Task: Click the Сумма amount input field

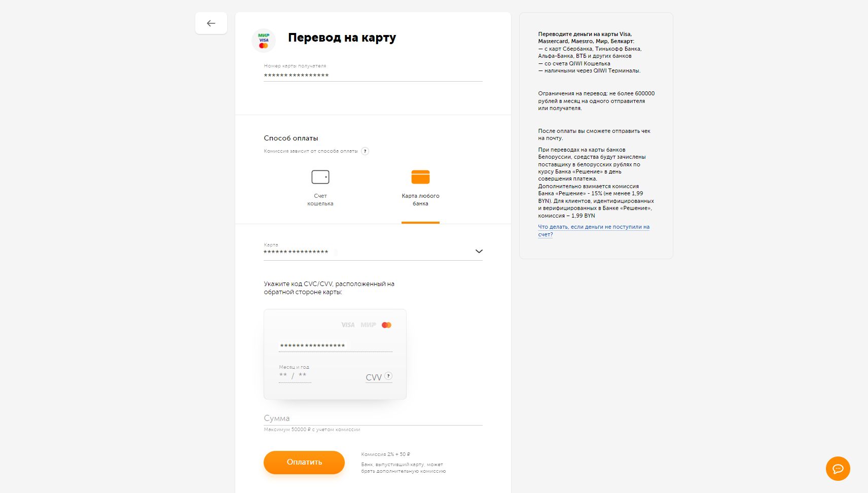Action: point(373,418)
